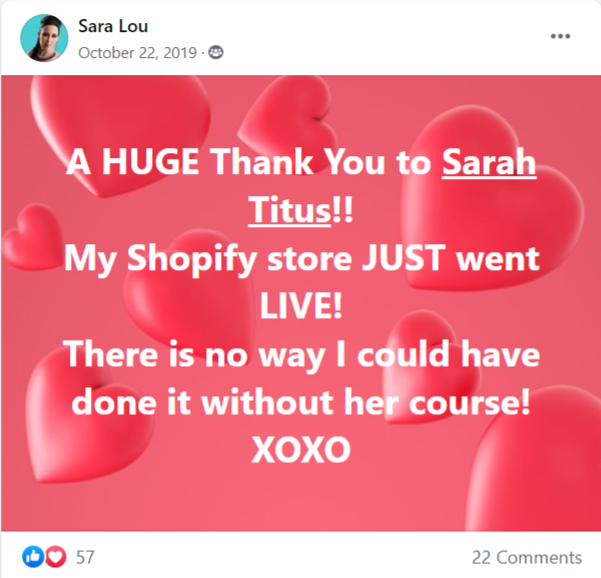
Task: Click the XOXO text in the post
Action: (301, 450)
